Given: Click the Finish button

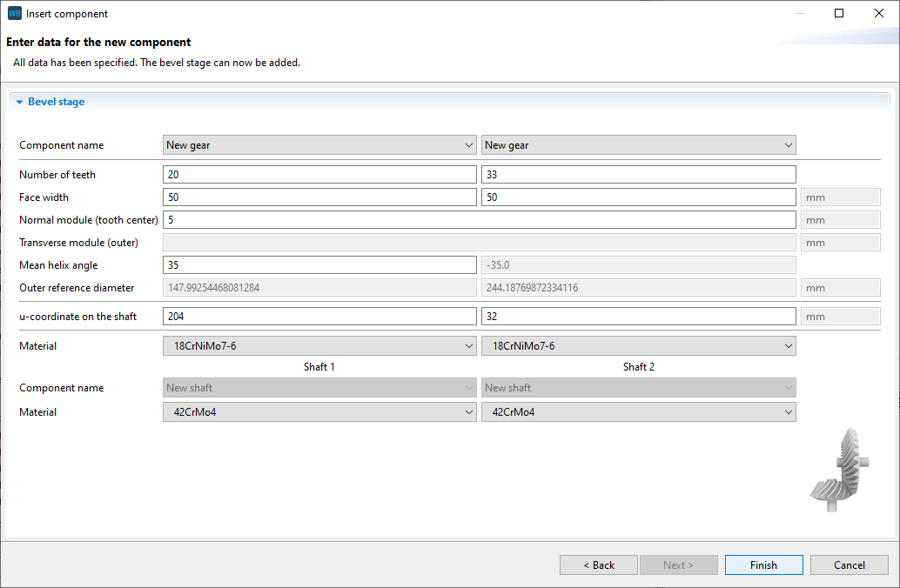Looking at the screenshot, I should pos(763,565).
